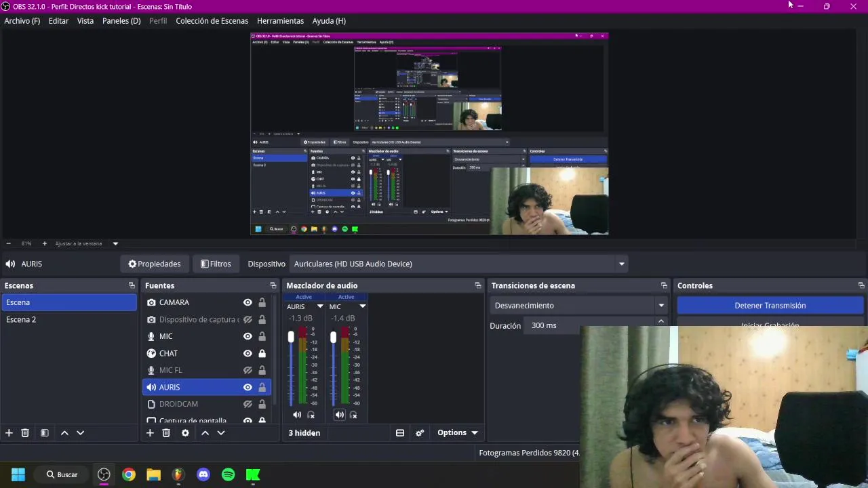868x488 pixels.
Task: Click Detener Transmisión button
Action: point(770,306)
